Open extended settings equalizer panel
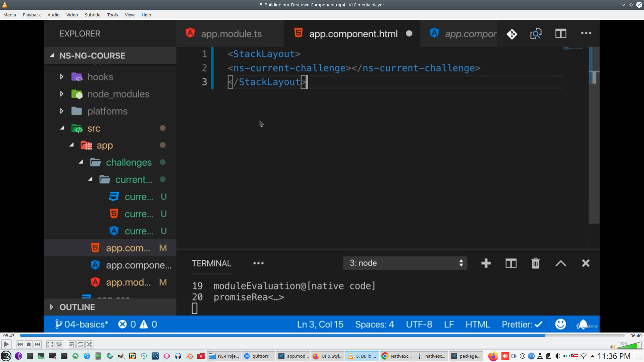This screenshot has width=644, height=362. point(59,344)
